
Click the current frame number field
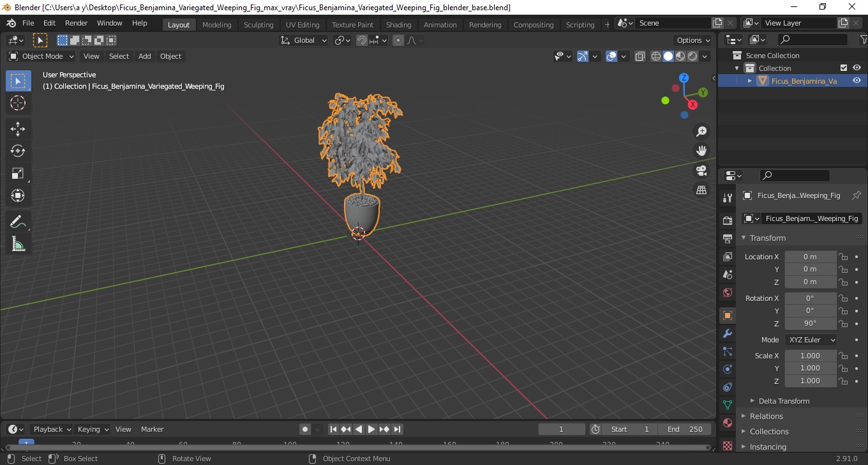[562, 429]
